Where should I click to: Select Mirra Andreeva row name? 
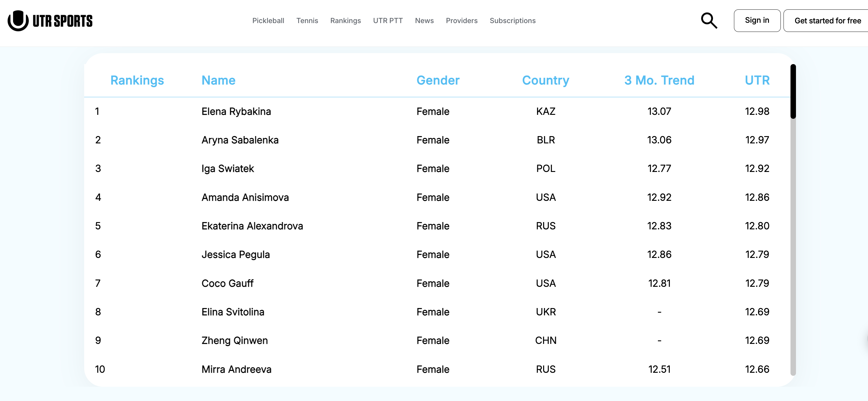(x=236, y=369)
